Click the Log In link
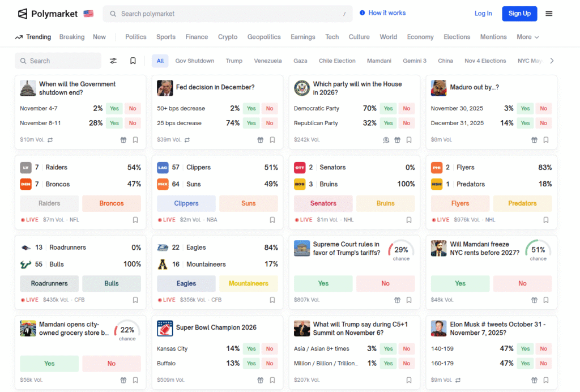The height and width of the screenshot is (392, 580). [483, 13]
